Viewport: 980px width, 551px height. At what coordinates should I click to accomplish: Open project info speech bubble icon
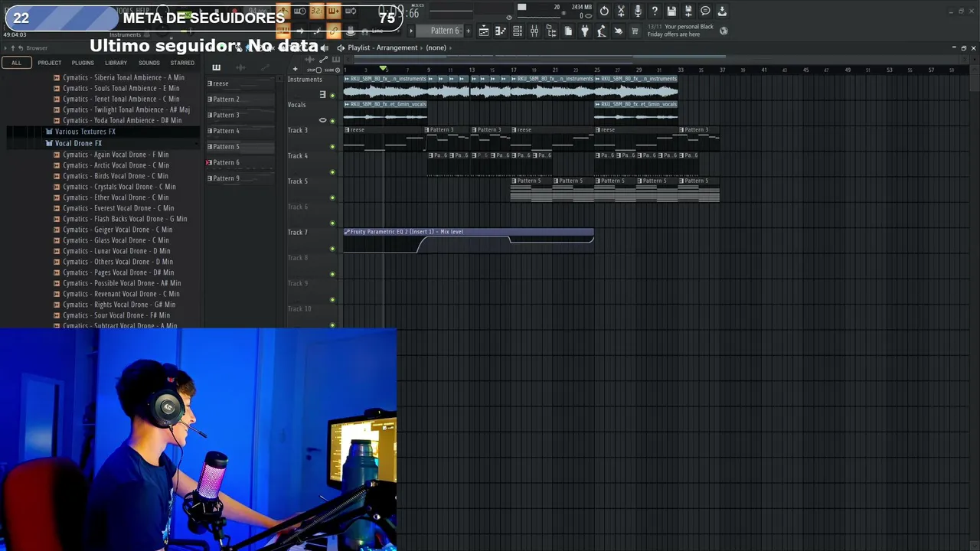pyautogui.click(x=705, y=11)
